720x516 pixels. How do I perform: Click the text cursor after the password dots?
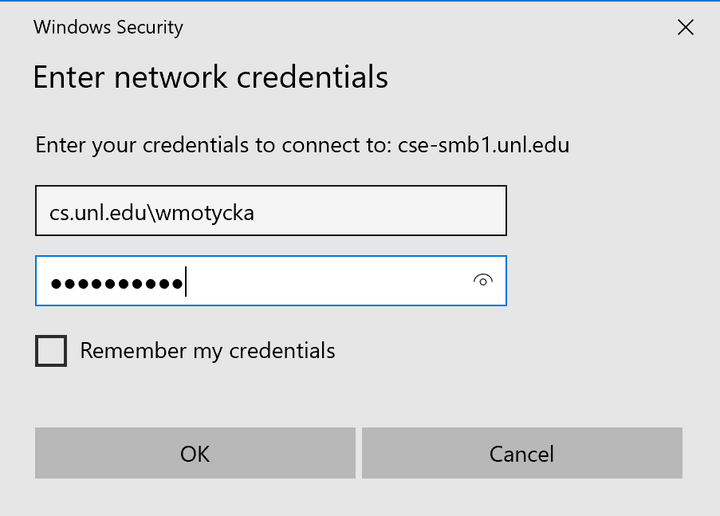pos(187,283)
